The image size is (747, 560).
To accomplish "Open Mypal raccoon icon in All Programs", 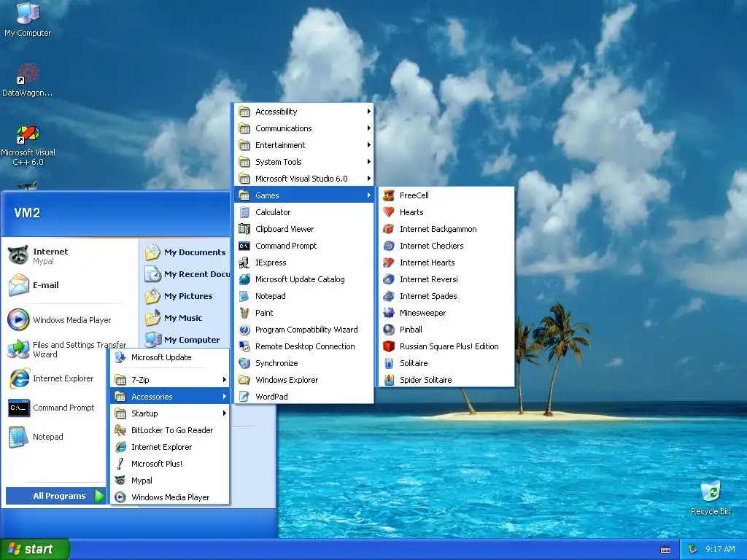I will [120, 481].
